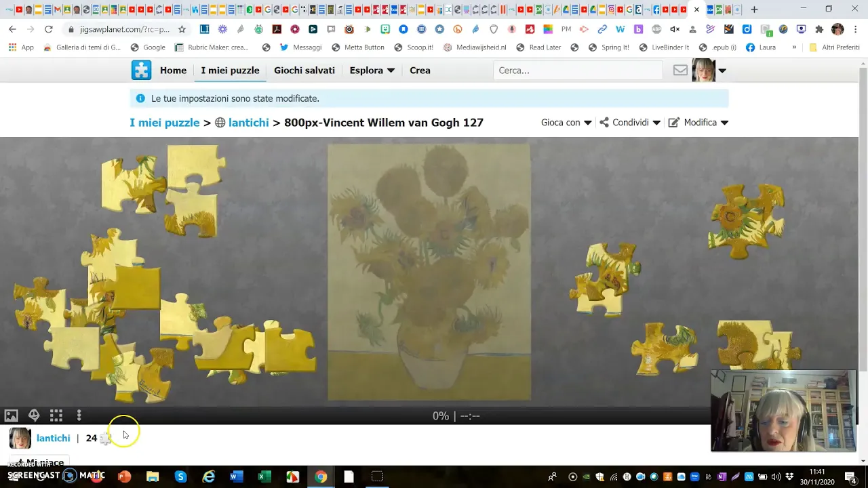The height and width of the screenshot is (488, 868).
Task: Open Skype from the taskbar
Action: click(180, 476)
